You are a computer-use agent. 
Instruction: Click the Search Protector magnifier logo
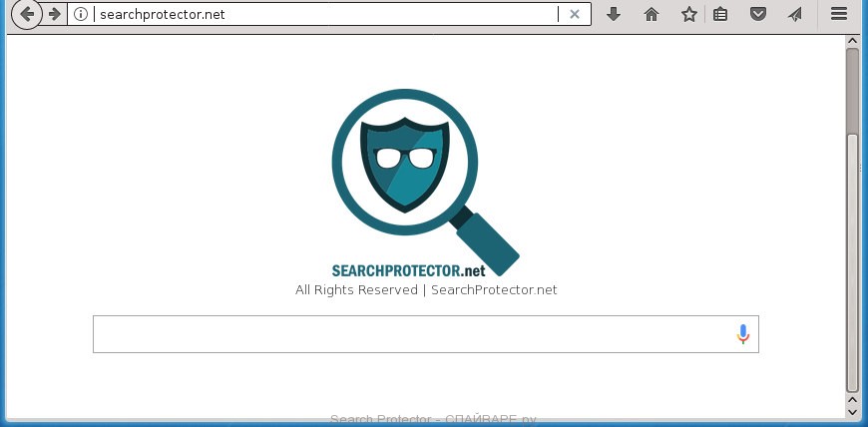[425, 183]
